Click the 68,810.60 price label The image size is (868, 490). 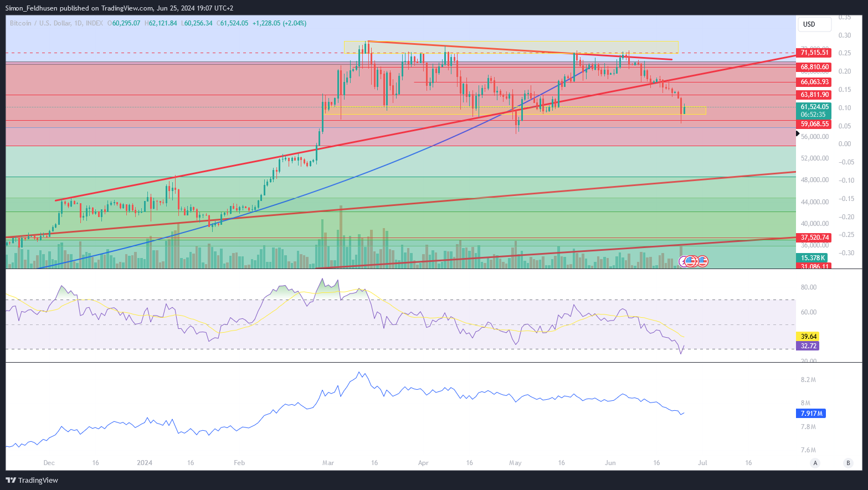(814, 67)
